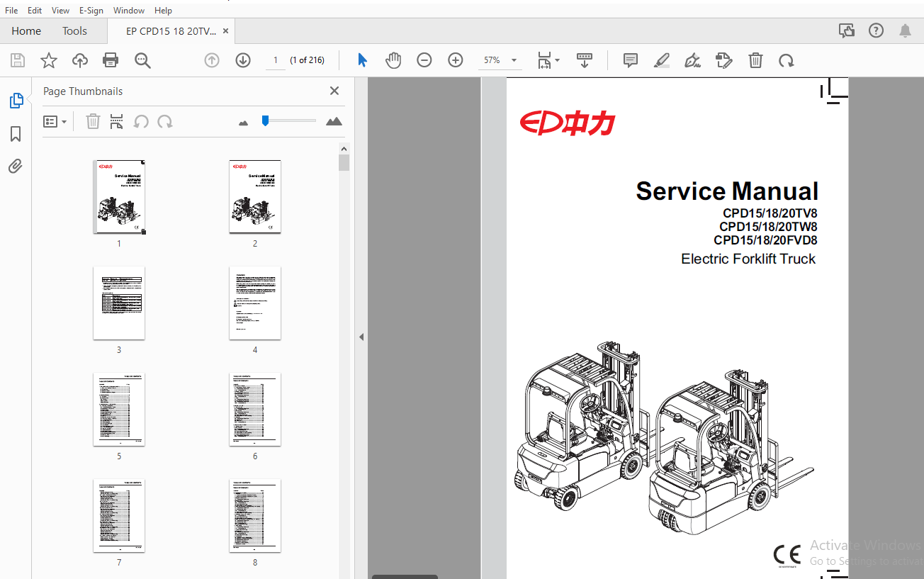
Task: Select page 8 thumbnail
Action: click(255, 515)
